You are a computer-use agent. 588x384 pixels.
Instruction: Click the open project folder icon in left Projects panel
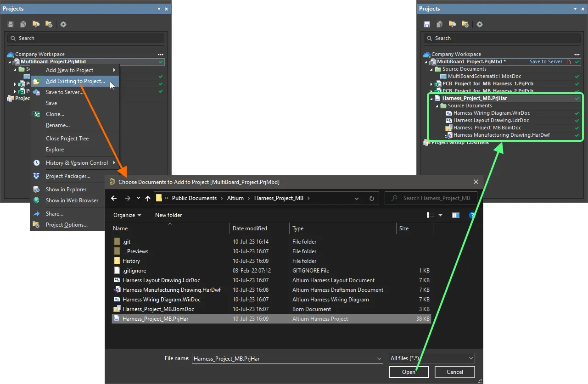[36, 24]
